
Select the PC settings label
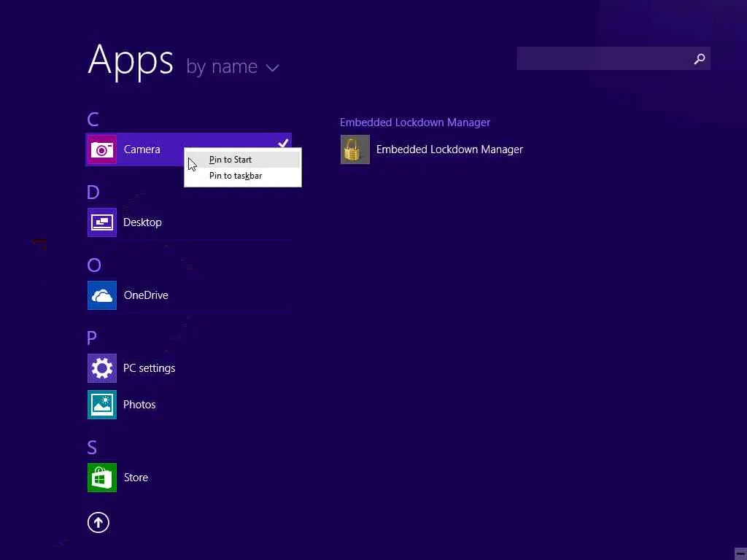(149, 368)
